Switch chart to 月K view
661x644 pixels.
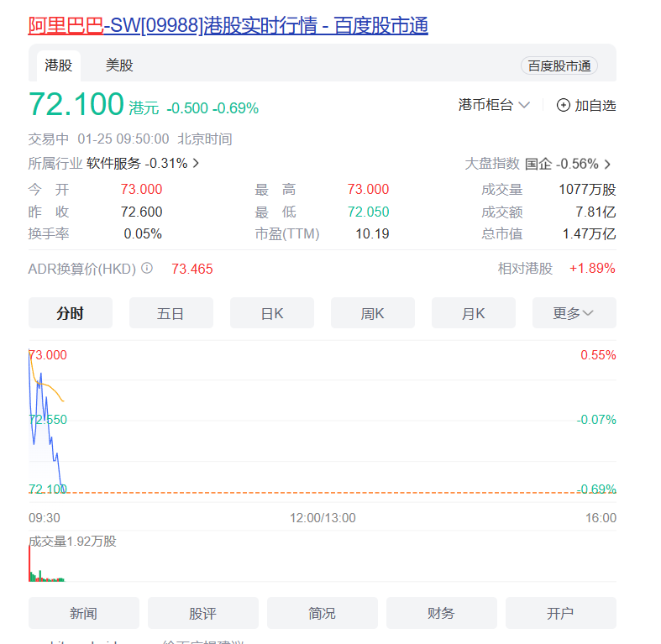[473, 313]
